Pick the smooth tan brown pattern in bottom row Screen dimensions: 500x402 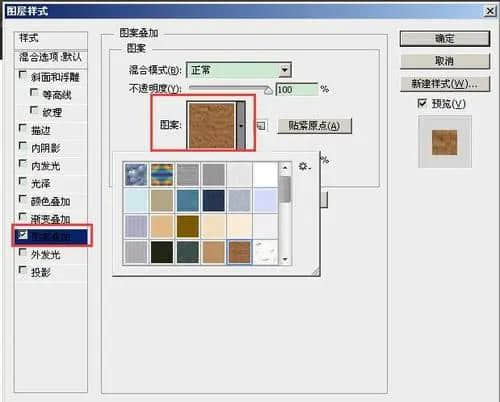pyautogui.click(x=214, y=252)
